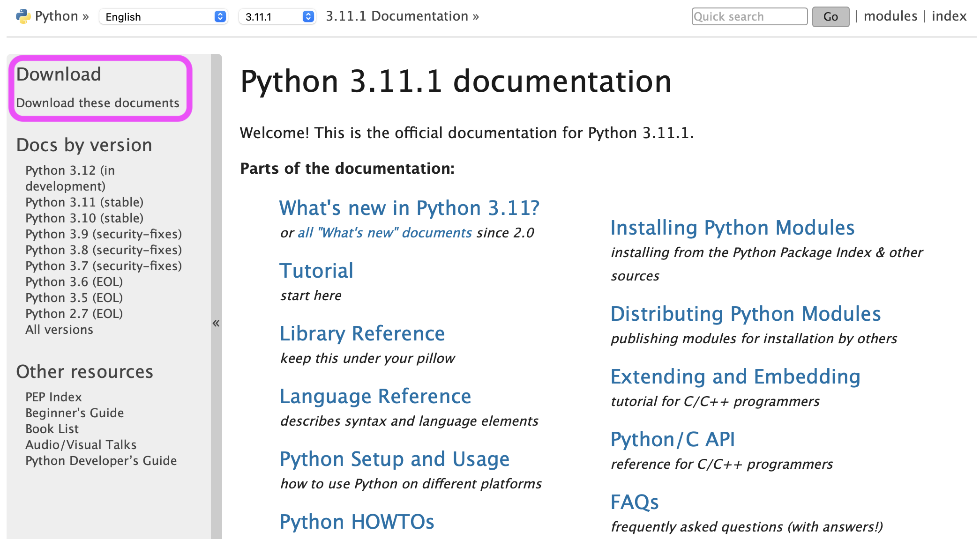Open What's new in Python 3.11?
This screenshot has width=980, height=539.
click(x=410, y=208)
